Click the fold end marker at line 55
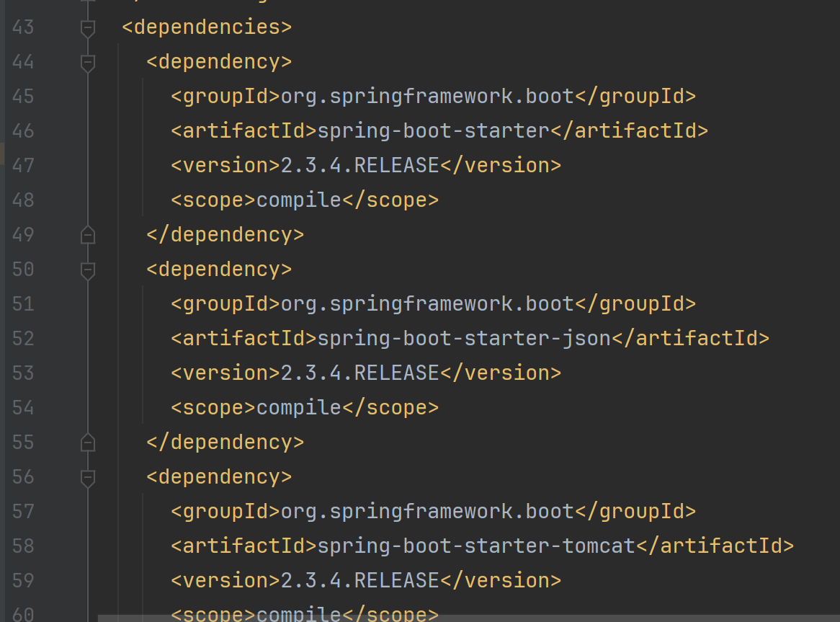This screenshot has width=840, height=622. [x=88, y=443]
